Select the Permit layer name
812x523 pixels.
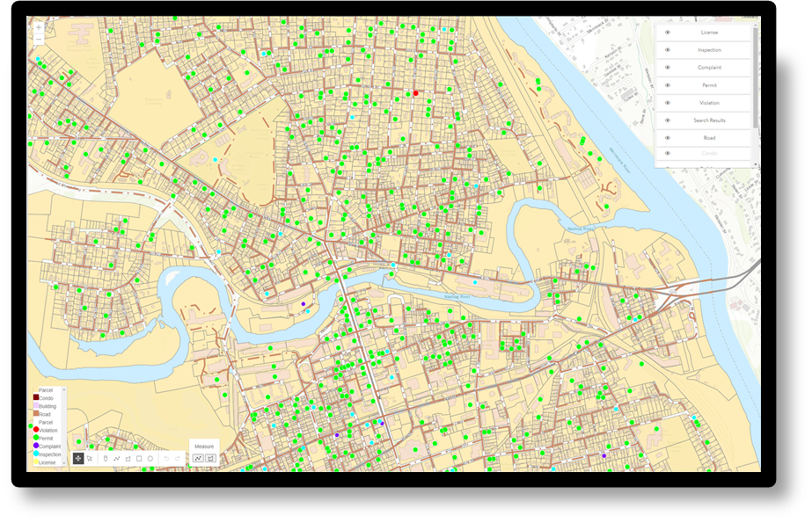tap(709, 85)
